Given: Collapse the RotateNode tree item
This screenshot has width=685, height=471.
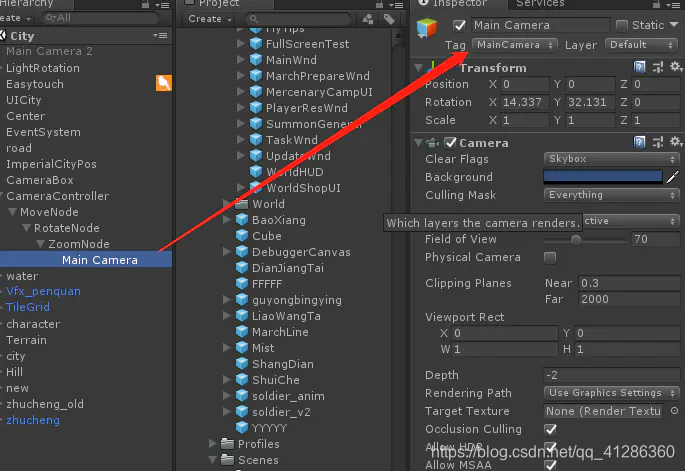Looking at the screenshot, I should pyautogui.click(x=26, y=228).
